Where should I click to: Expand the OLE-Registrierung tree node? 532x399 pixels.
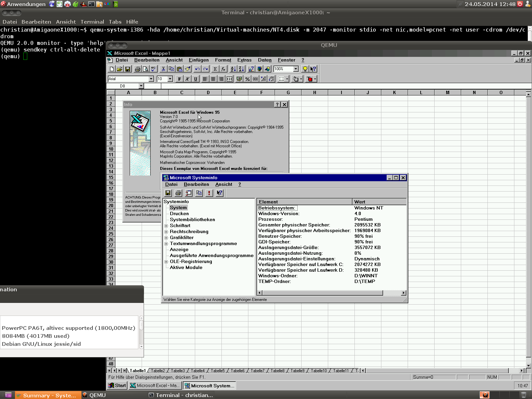(x=166, y=262)
